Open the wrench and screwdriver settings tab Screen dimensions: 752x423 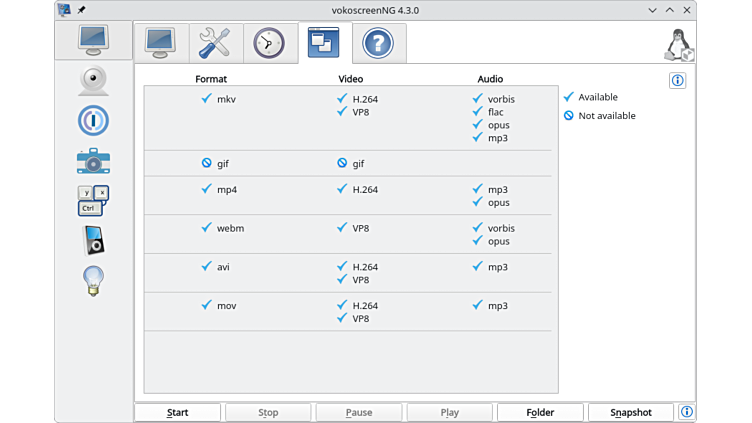coord(215,42)
